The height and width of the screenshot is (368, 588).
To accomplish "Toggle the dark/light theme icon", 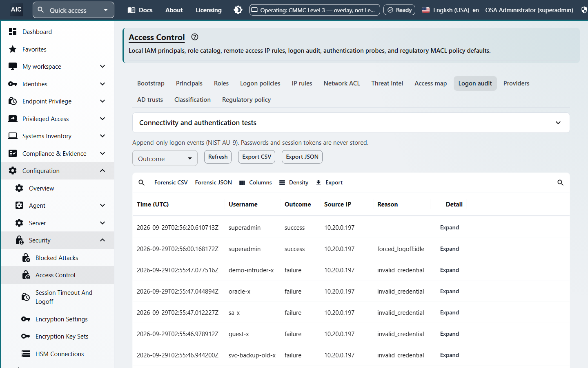I will (238, 10).
